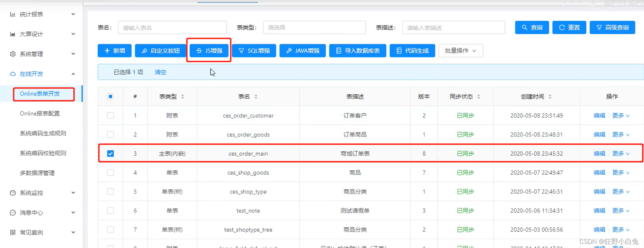Click 编辑 for ces_shop_type row
Viewport: 644px width, 248px height.
click(599, 192)
